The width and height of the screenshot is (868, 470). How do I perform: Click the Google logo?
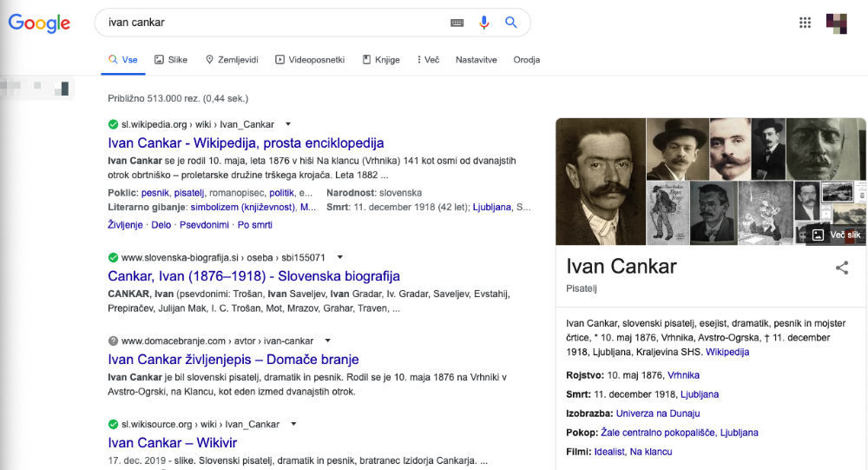(39, 23)
